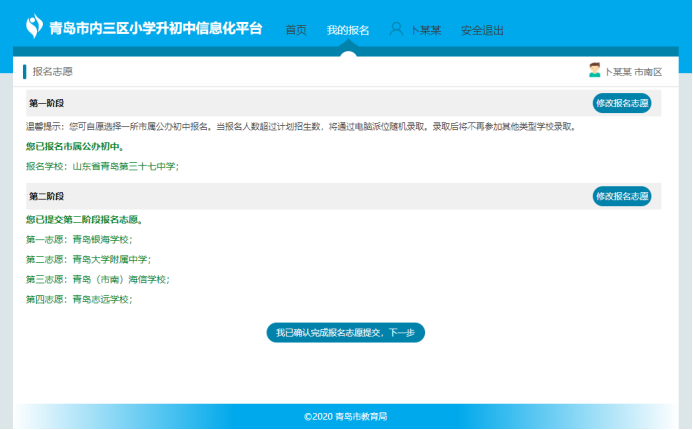Select the 我的报名 navigation tab

(347, 30)
